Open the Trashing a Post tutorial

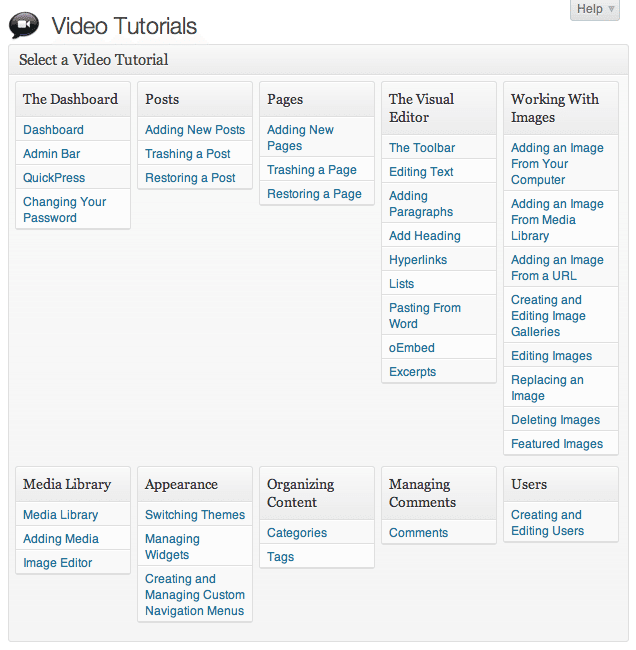point(187,154)
